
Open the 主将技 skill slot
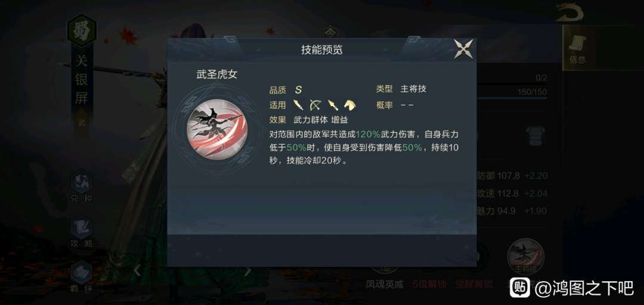(x=526, y=257)
